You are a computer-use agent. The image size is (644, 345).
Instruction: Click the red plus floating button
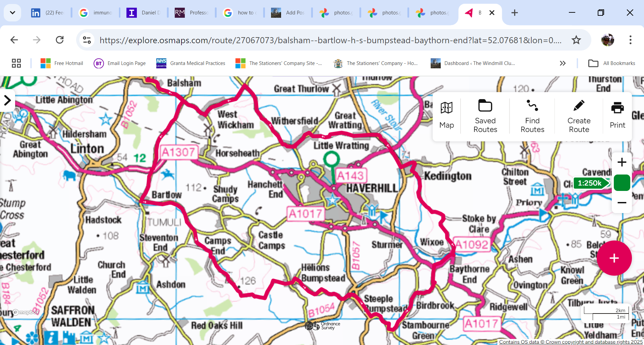(614, 258)
